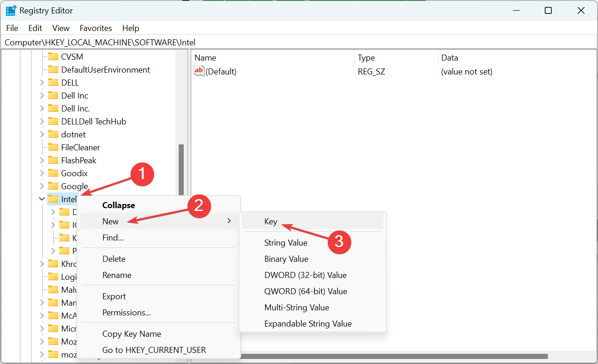The height and width of the screenshot is (364, 598).
Task: Choose Collapse in the context menu
Action: click(x=159, y=205)
